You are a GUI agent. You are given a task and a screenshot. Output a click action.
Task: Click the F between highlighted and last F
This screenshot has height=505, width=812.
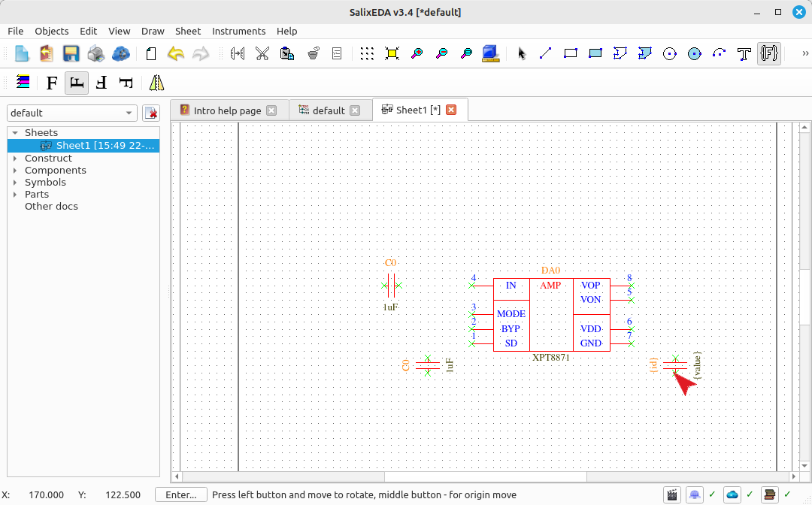pos(101,83)
